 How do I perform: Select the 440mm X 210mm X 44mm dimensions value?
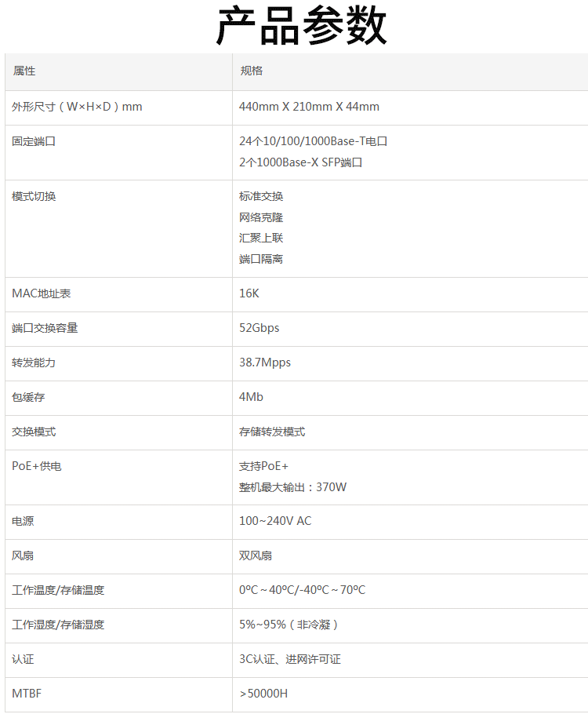click(x=309, y=107)
